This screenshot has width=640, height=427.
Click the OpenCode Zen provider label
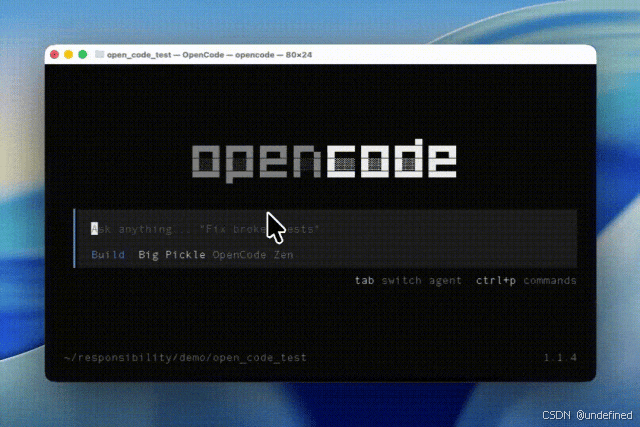[253, 255]
